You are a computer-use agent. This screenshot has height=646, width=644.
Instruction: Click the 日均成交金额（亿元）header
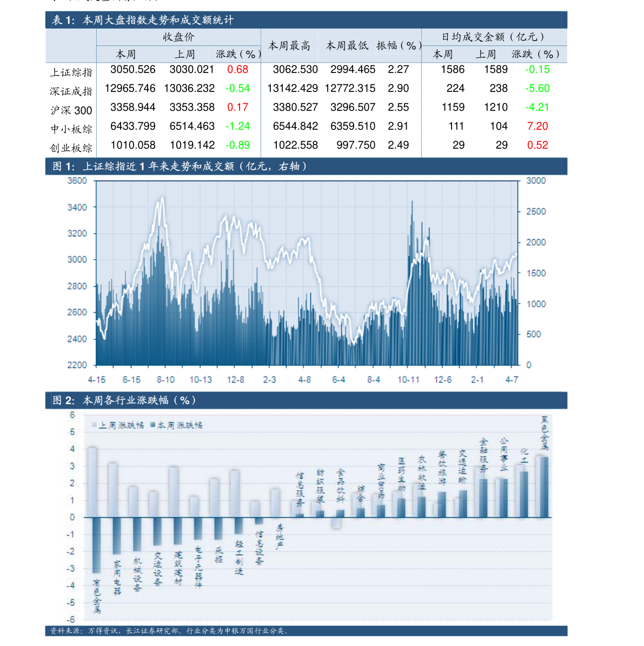click(494, 37)
